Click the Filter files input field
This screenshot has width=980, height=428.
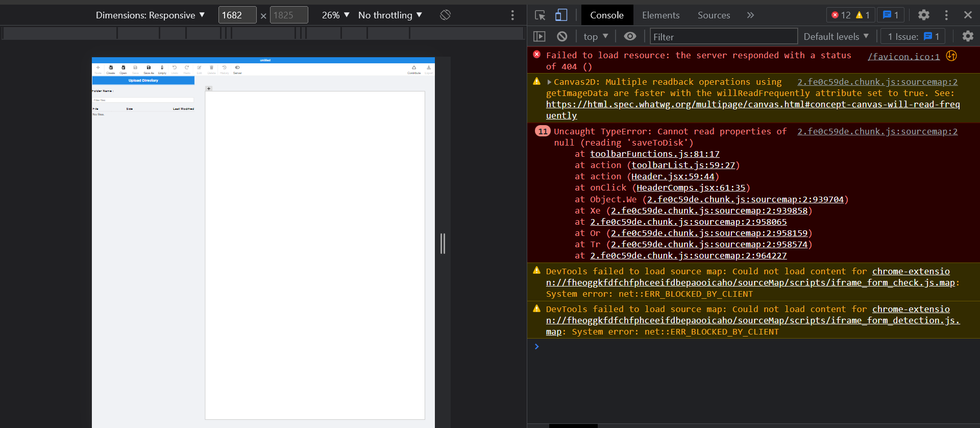[143, 100]
